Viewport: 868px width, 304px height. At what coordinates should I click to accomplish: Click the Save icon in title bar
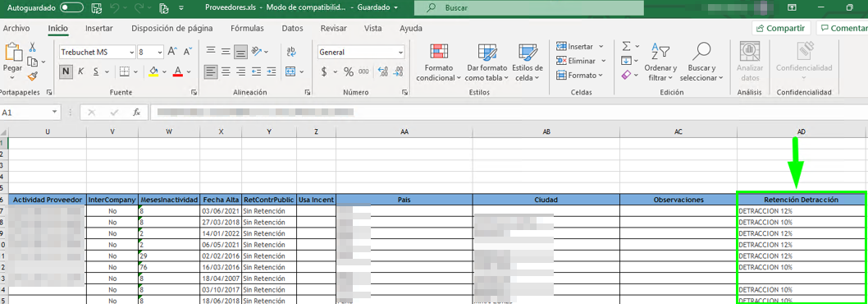(96, 8)
